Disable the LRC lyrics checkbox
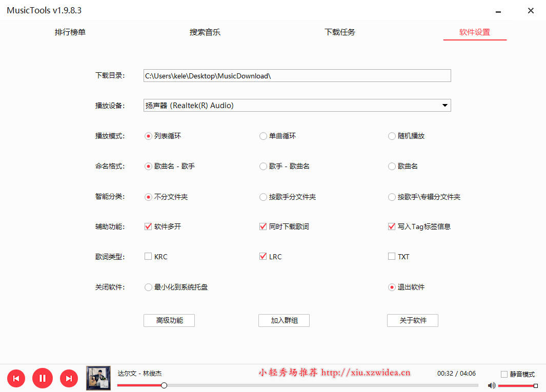Image resolution: width=546 pixels, height=392 pixels. [263, 256]
